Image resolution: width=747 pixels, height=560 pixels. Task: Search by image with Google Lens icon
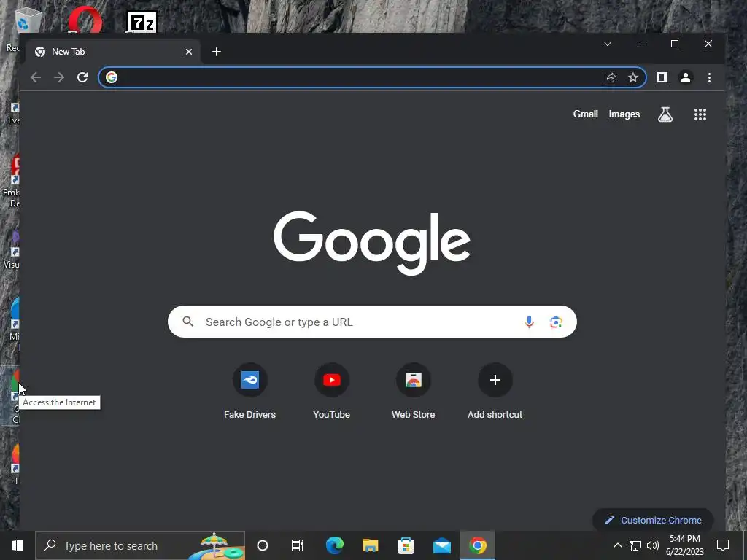[556, 322]
